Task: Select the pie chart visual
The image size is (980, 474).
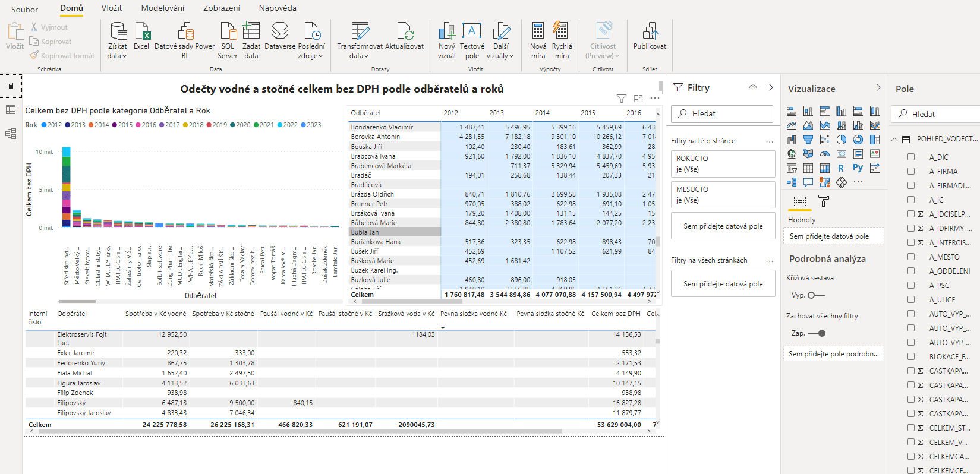Action: (x=842, y=140)
